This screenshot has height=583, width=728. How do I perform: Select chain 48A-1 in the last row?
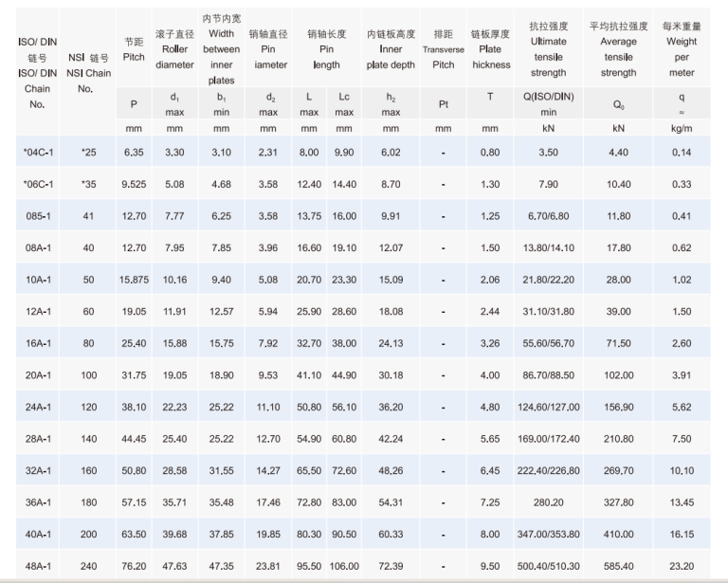[38, 567]
